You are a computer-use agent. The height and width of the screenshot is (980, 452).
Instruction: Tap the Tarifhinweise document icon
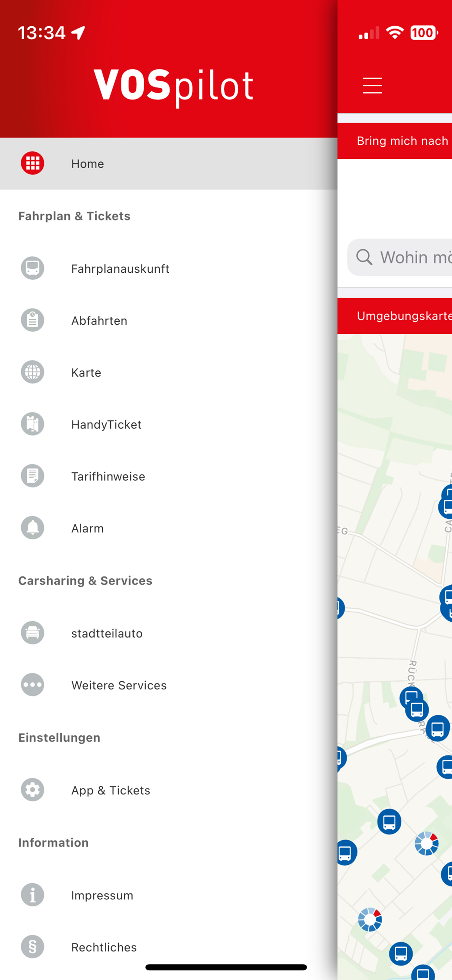(x=32, y=476)
